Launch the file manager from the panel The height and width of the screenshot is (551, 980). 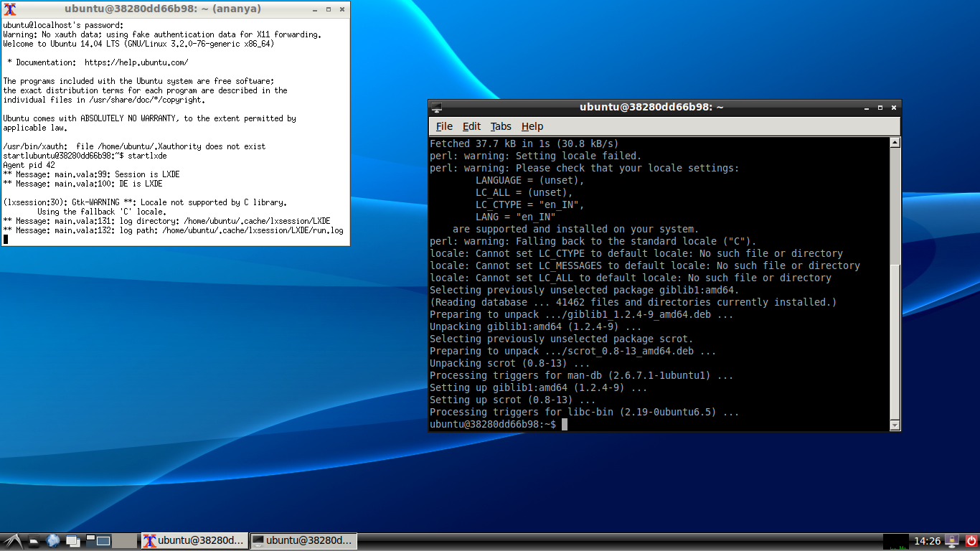pyautogui.click(x=34, y=541)
